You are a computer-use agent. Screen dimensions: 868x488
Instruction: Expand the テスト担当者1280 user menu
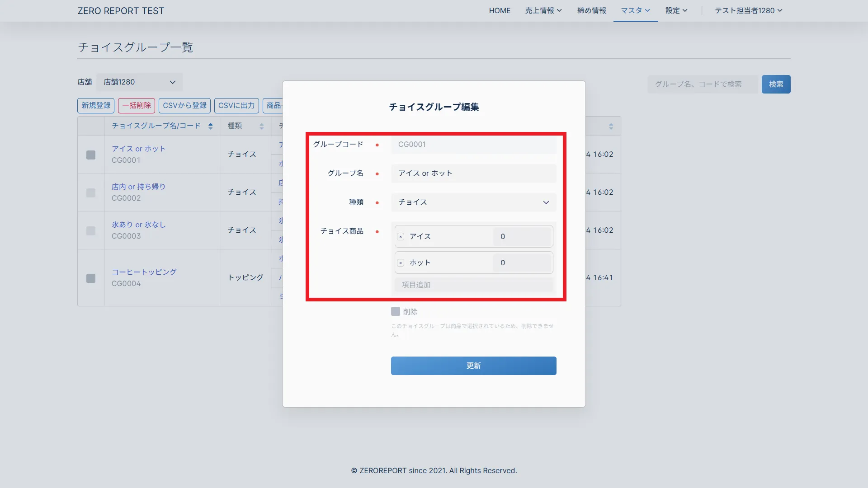(x=748, y=10)
